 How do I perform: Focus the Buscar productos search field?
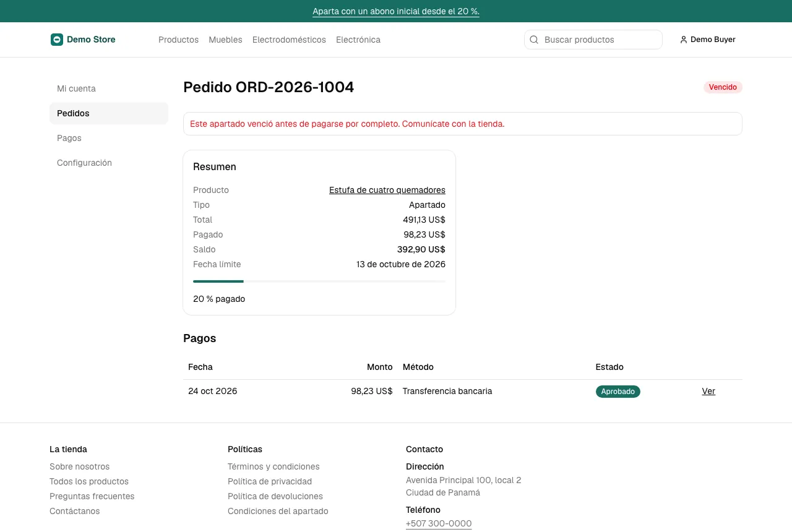click(593, 40)
